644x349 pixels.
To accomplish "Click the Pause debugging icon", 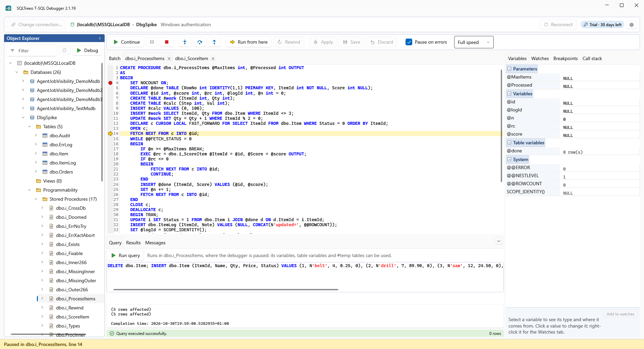I will [x=152, y=42].
